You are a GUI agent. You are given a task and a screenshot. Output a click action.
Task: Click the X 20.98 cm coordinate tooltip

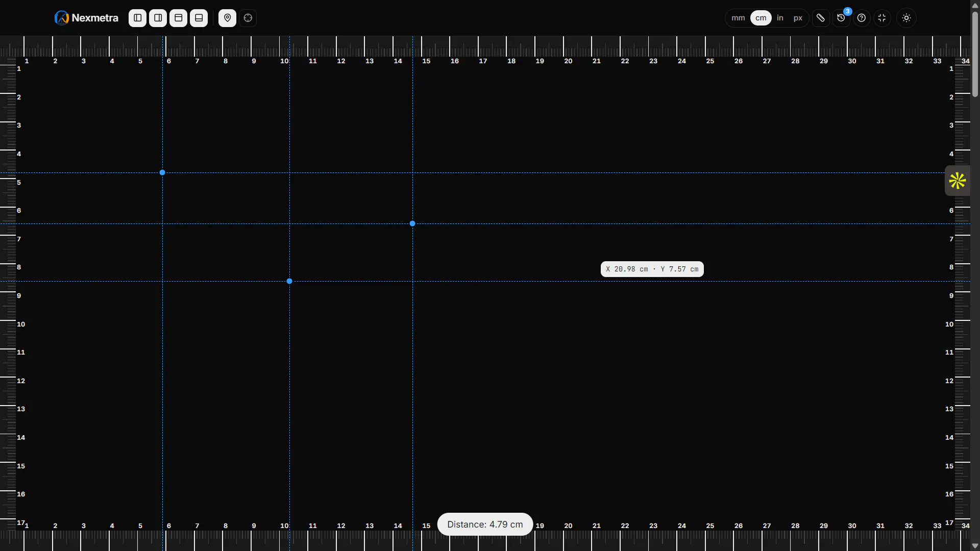coord(652,269)
